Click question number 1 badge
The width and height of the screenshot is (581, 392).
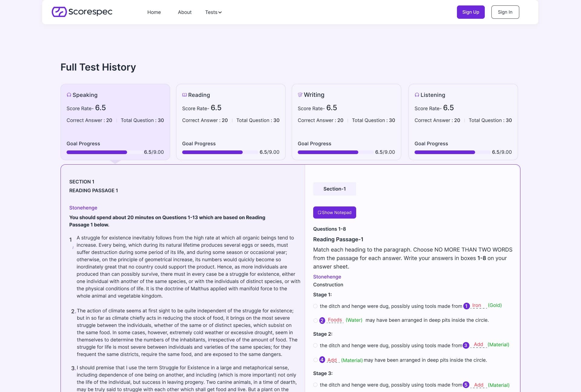point(466,306)
